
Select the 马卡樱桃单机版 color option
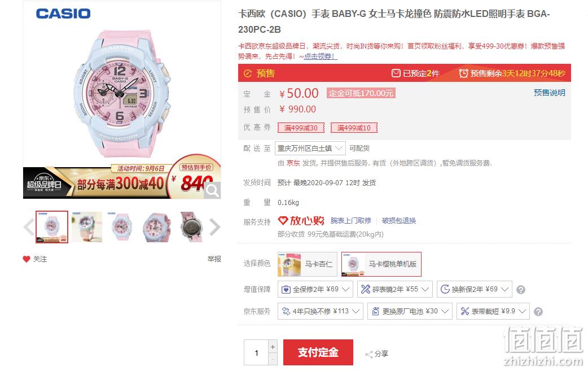pyautogui.click(x=381, y=264)
